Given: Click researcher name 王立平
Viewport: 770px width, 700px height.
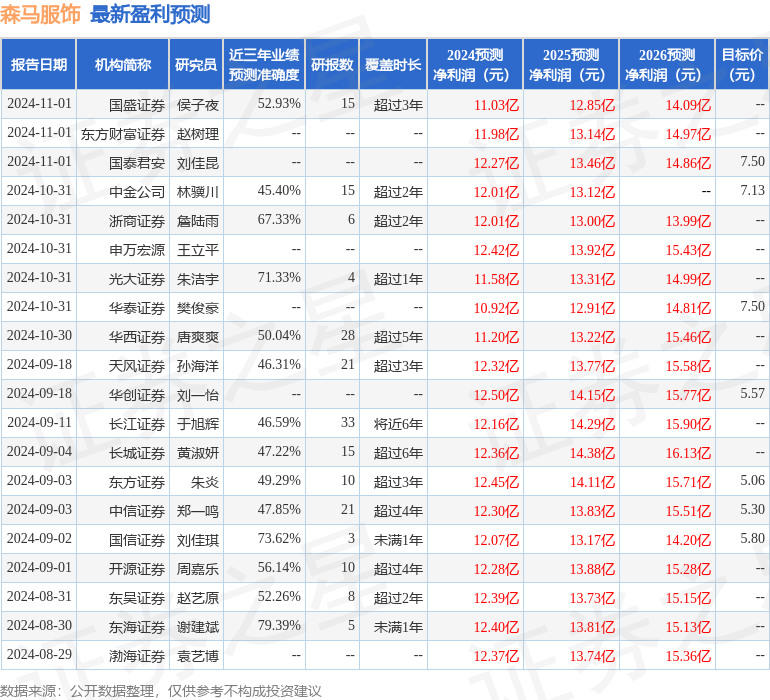Looking at the screenshot, I should click(198, 250).
